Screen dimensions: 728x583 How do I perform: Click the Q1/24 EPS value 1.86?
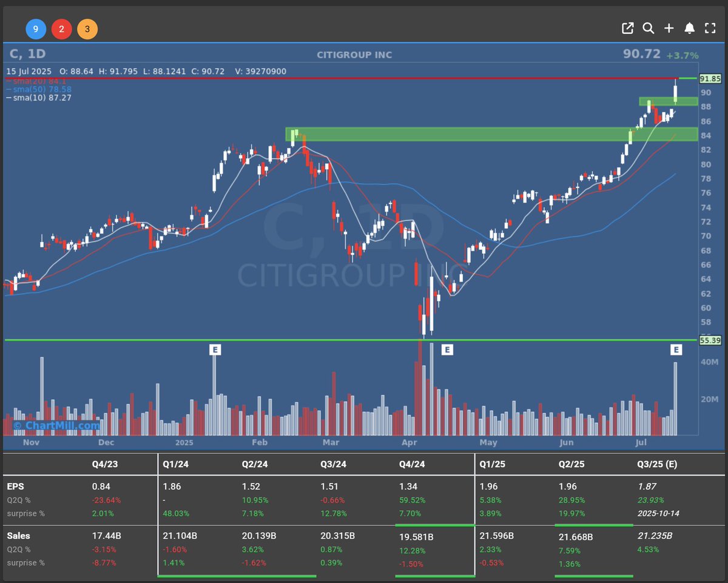(172, 487)
